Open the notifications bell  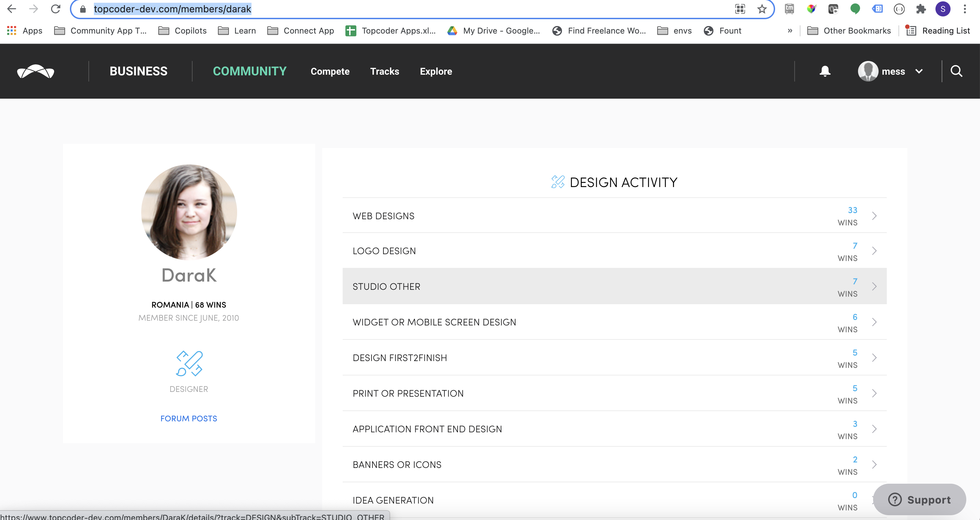[825, 71]
